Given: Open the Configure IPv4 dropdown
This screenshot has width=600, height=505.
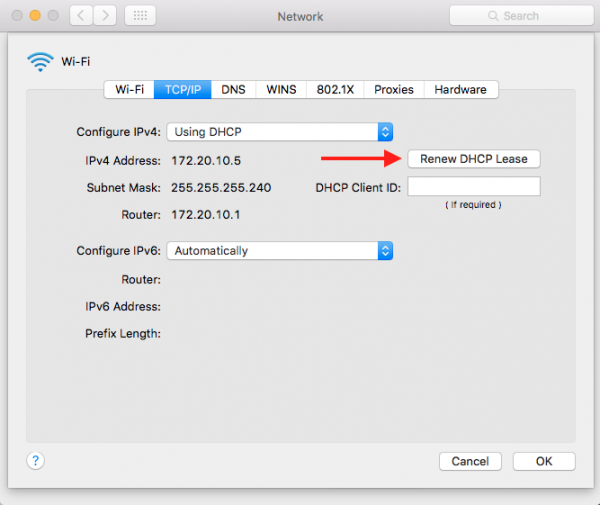Looking at the screenshot, I should tap(280, 132).
